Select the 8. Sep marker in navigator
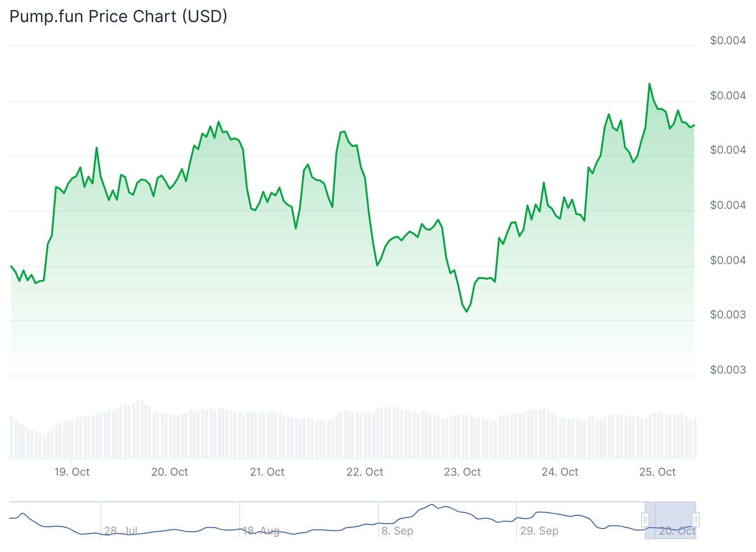The height and width of the screenshot is (552, 756). coord(397,531)
